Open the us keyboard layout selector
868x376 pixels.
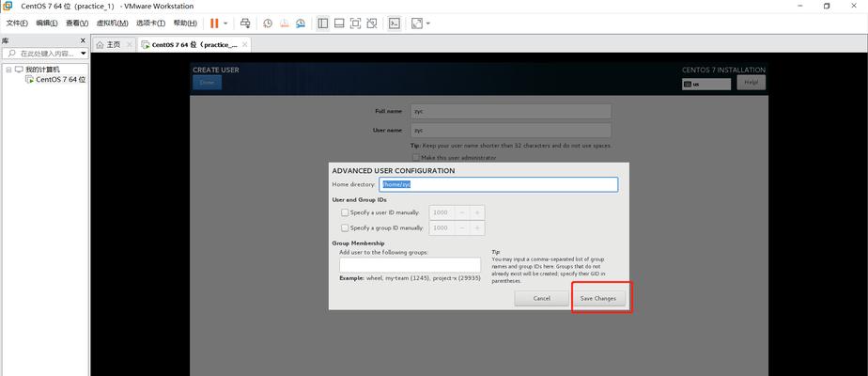[706, 85]
